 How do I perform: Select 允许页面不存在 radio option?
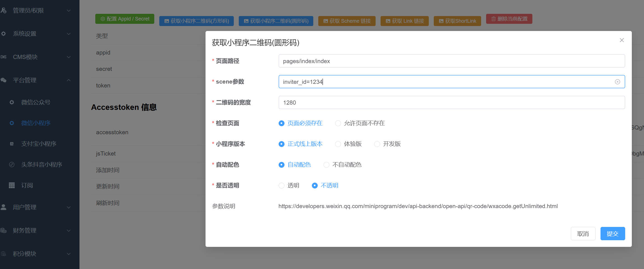click(x=338, y=123)
